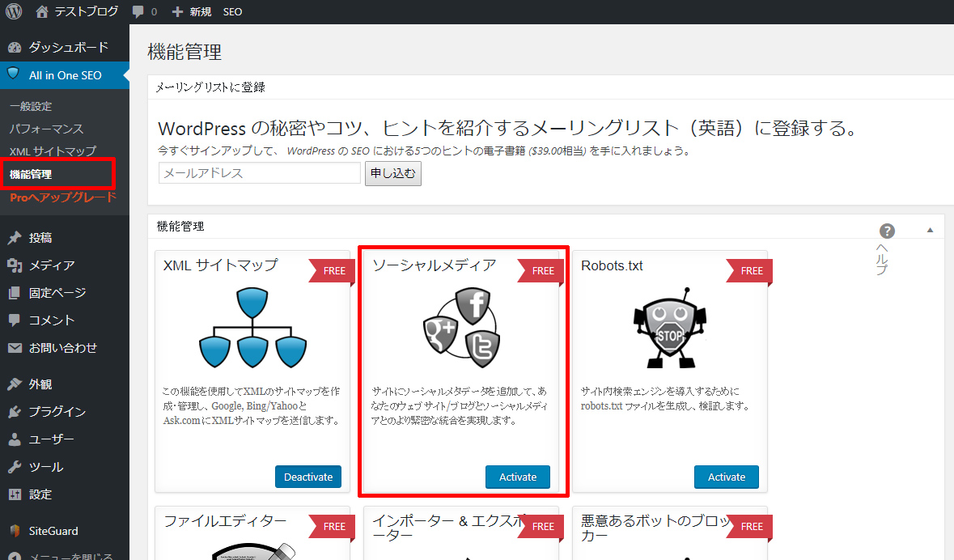Open プラグイン in the sidebar menu
Screen dimensions: 954x560
[x=57, y=412]
